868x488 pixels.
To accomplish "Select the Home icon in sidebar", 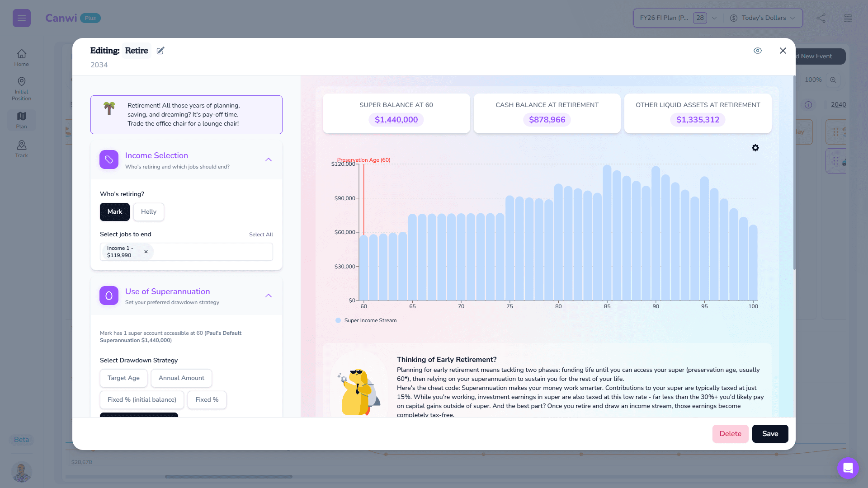I will point(21,57).
